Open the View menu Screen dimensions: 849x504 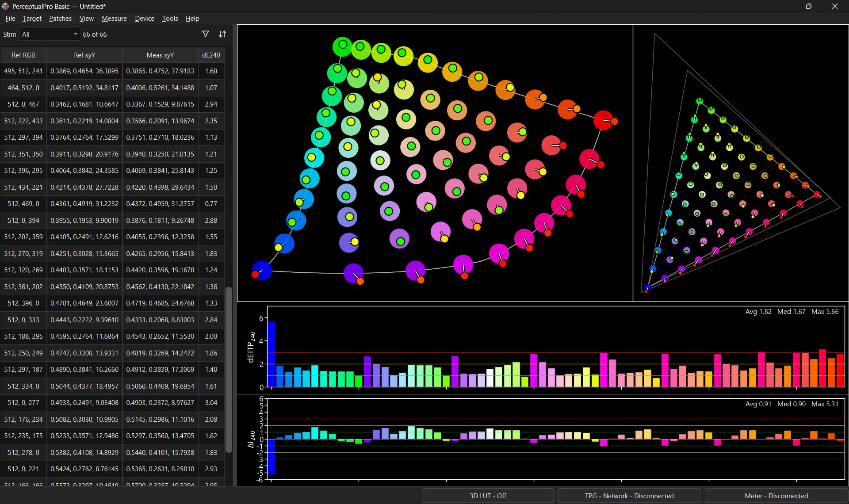click(86, 19)
